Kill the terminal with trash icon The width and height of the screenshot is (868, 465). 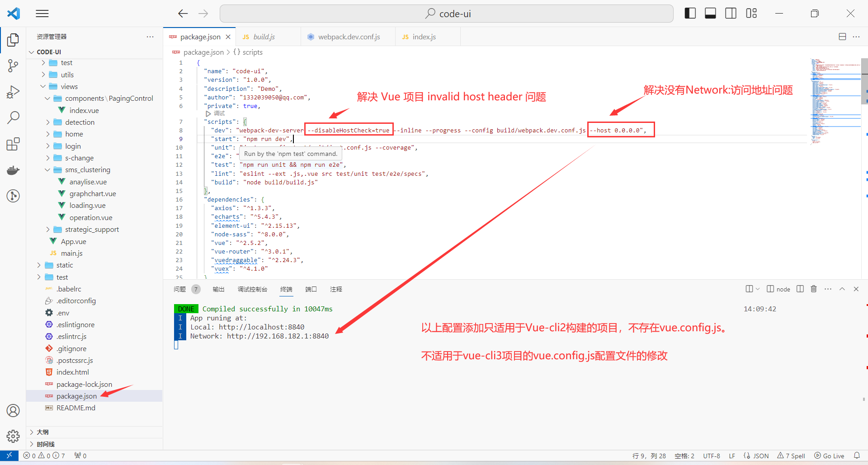point(814,289)
